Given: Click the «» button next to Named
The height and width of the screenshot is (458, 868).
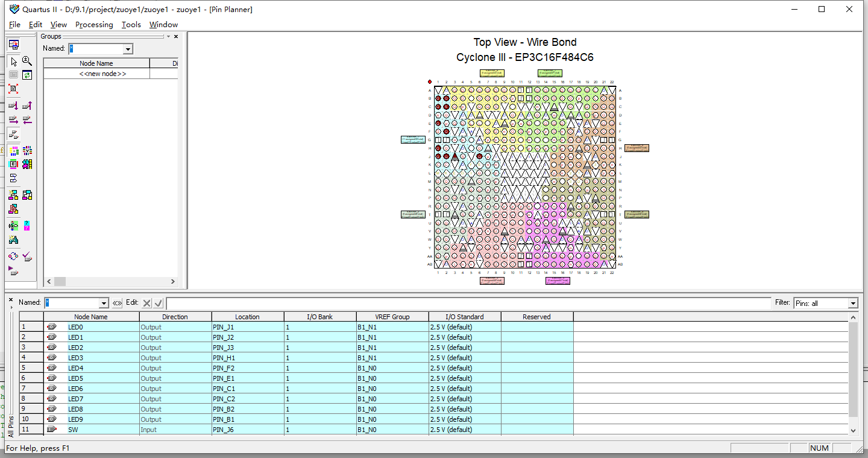Looking at the screenshot, I should (x=117, y=303).
